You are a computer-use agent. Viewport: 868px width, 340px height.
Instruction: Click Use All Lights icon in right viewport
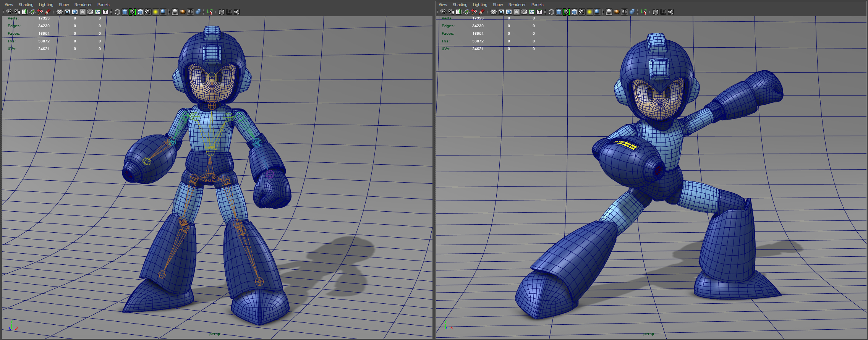tap(589, 12)
